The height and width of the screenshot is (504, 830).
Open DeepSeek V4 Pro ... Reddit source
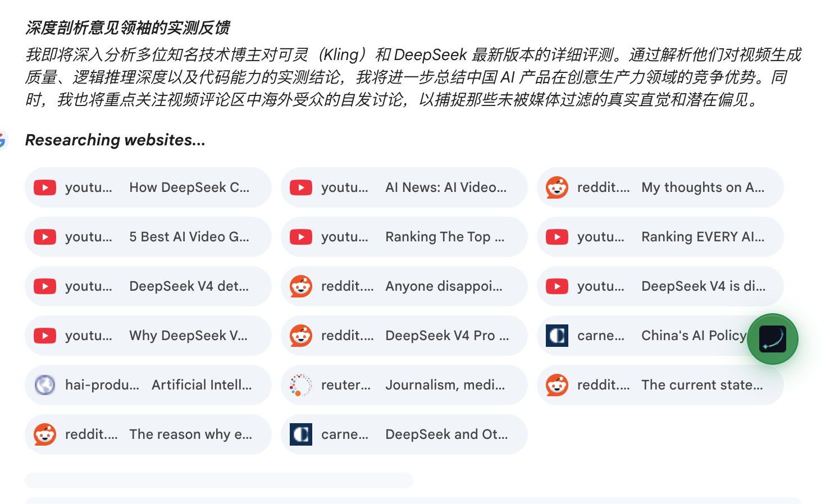[x=404, y=336]
